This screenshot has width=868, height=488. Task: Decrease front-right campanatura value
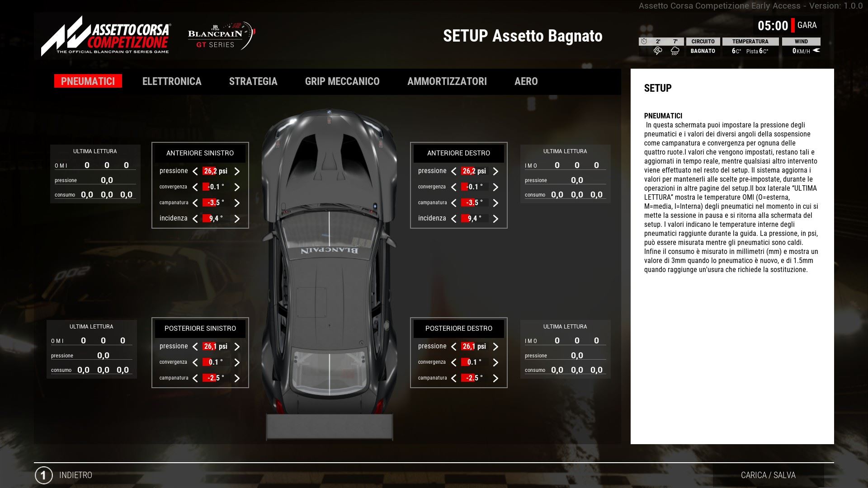(454, 203)
